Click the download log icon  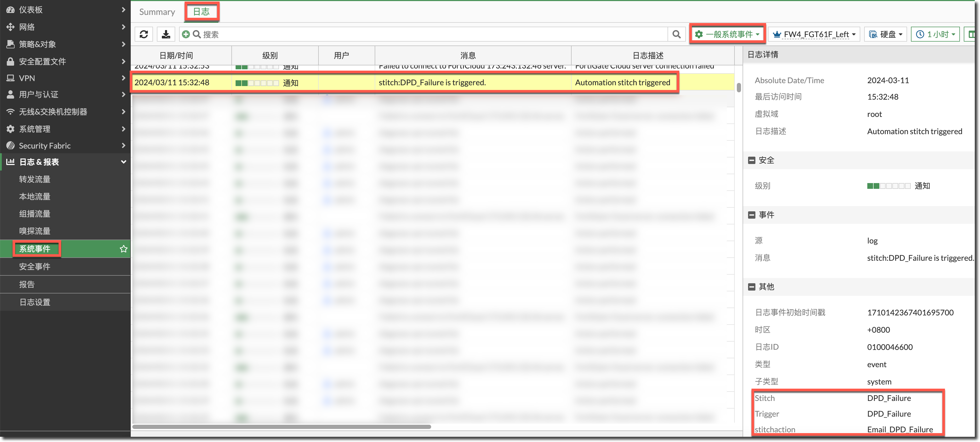(x=166, y=34)
